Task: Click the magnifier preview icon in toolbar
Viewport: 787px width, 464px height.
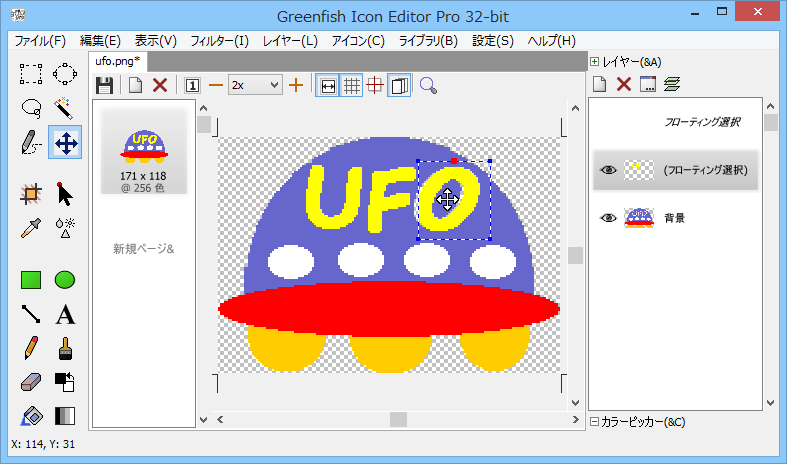Action: pos(429,85)
